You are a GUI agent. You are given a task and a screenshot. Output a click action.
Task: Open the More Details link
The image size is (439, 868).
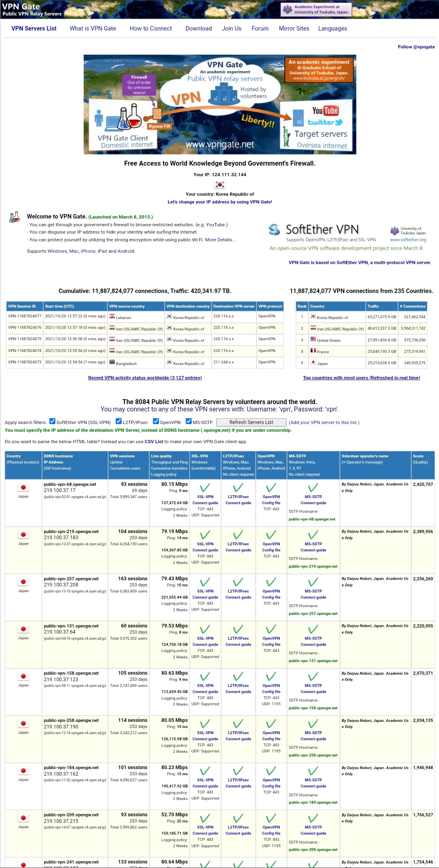220,240
